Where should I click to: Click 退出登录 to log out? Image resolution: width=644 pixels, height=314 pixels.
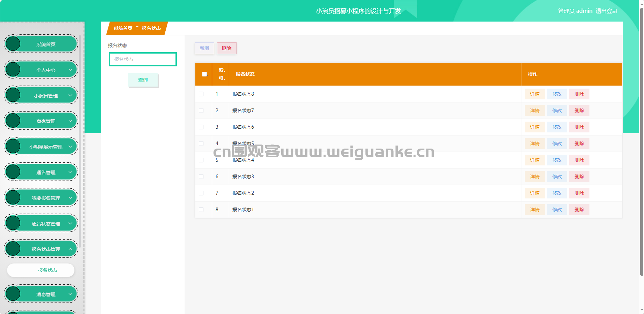click(607, 11)
